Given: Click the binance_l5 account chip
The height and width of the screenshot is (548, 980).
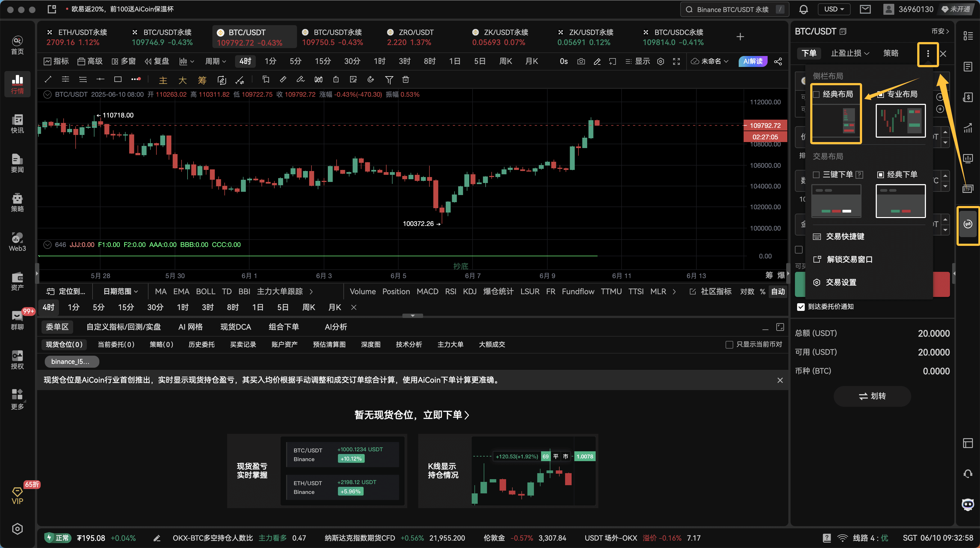Looking at the screenshot, I should [x=72, y=362].
